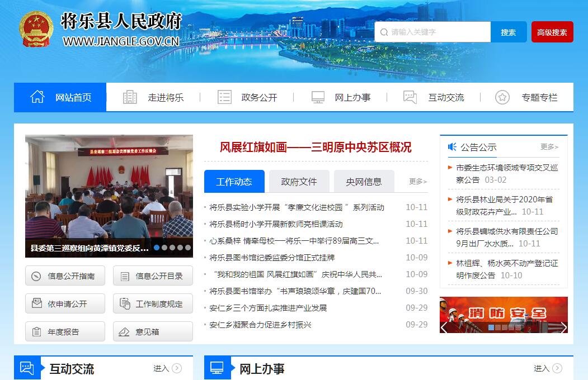Switch to the 政府文件 tab

pyautogui.click(x=299, y=182)
